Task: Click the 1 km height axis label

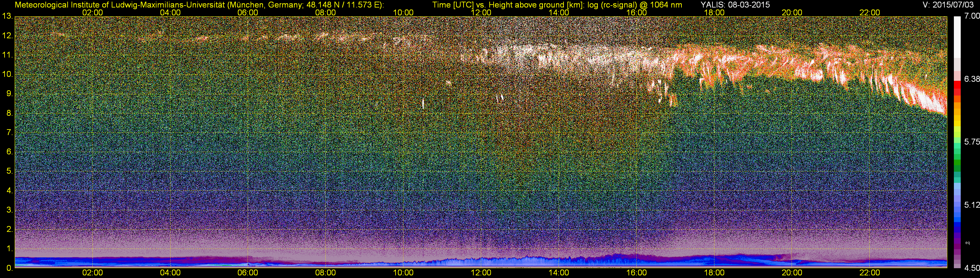Action: (9, 249)
